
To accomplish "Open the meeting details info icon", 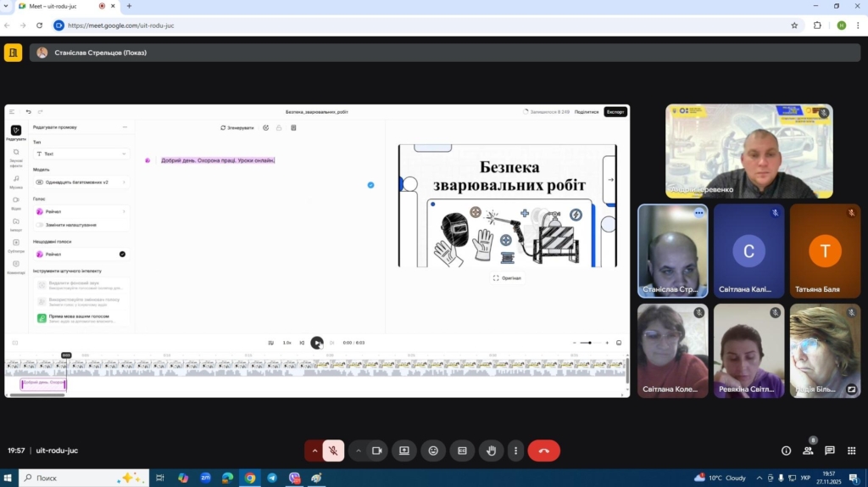I will [x=786, y=451].
